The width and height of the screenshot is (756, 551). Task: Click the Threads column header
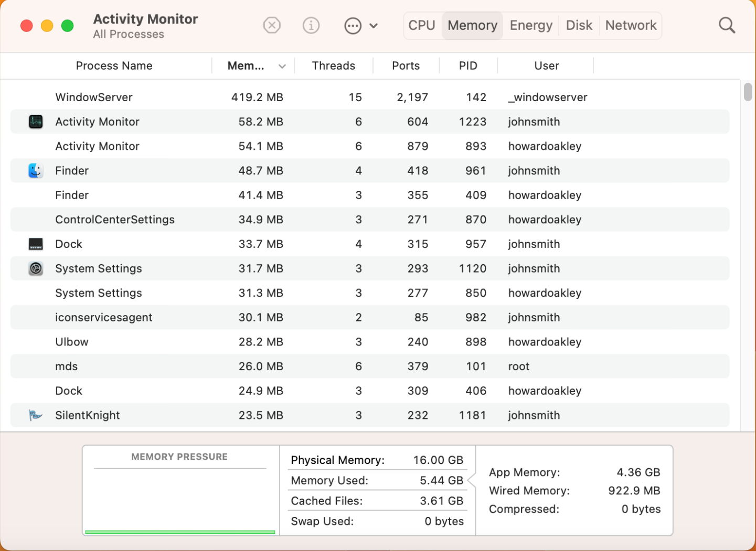[x=333, y=66]
